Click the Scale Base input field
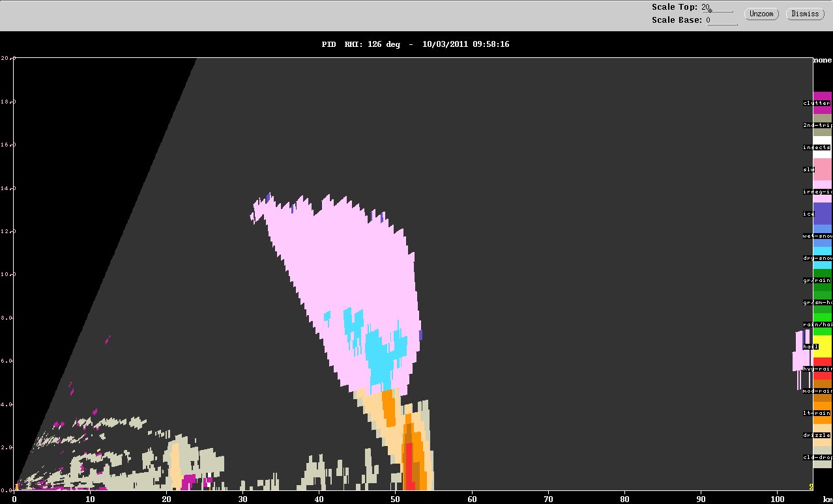The height and width of the screenshot is (504, 833). (722, 20)
